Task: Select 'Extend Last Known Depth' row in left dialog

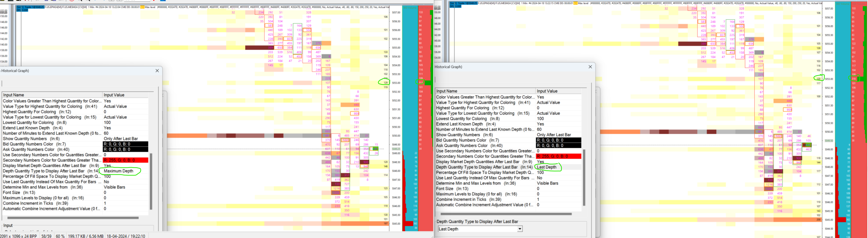Action: [75, 128]
